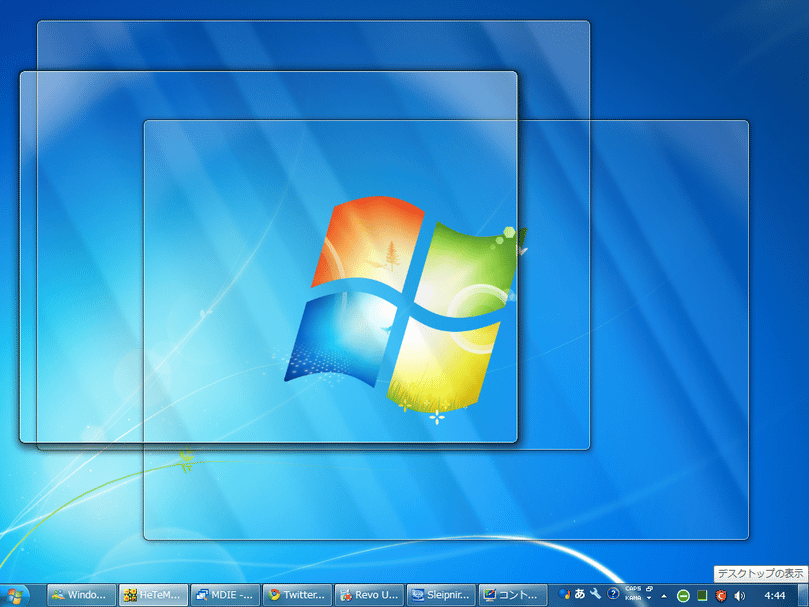Click the IME language globe icon

click(564, 594)
